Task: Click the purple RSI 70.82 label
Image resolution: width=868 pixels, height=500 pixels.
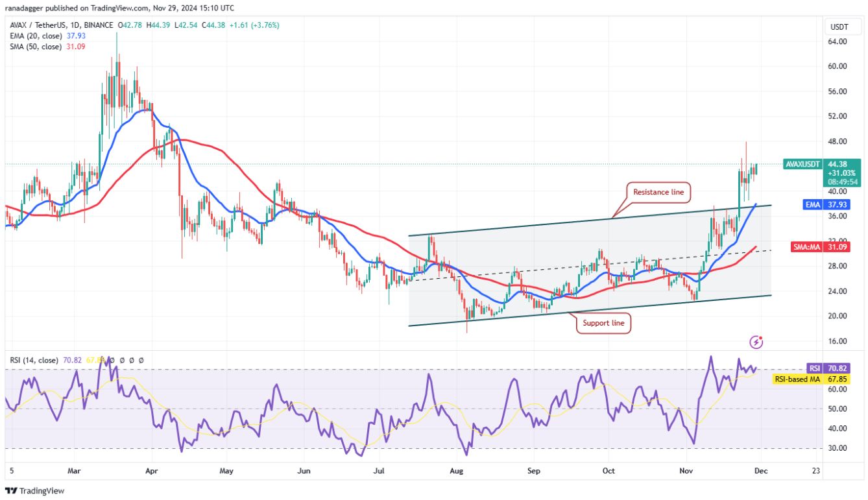Action: pos(818,367)
